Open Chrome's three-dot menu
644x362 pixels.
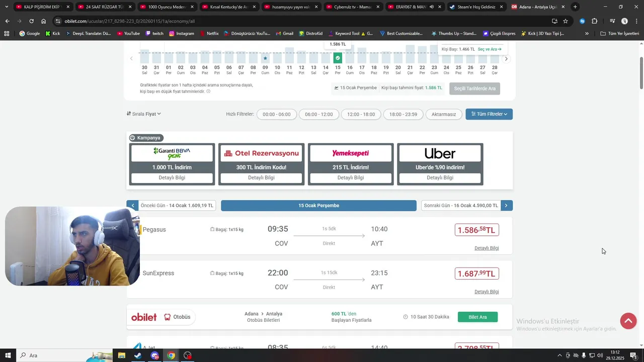point(636,21)
